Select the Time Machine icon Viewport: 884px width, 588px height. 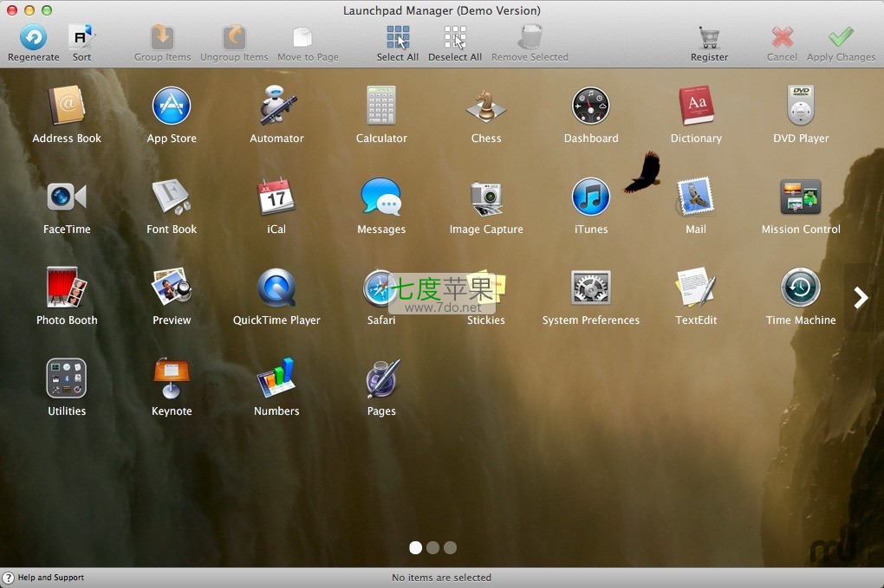tap(801, 288)
